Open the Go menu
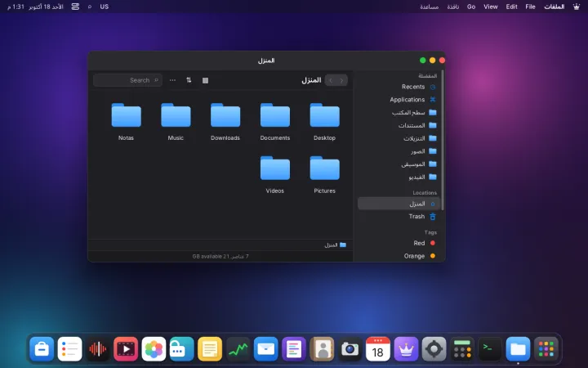588x368 pixels. tap(471, 7)
